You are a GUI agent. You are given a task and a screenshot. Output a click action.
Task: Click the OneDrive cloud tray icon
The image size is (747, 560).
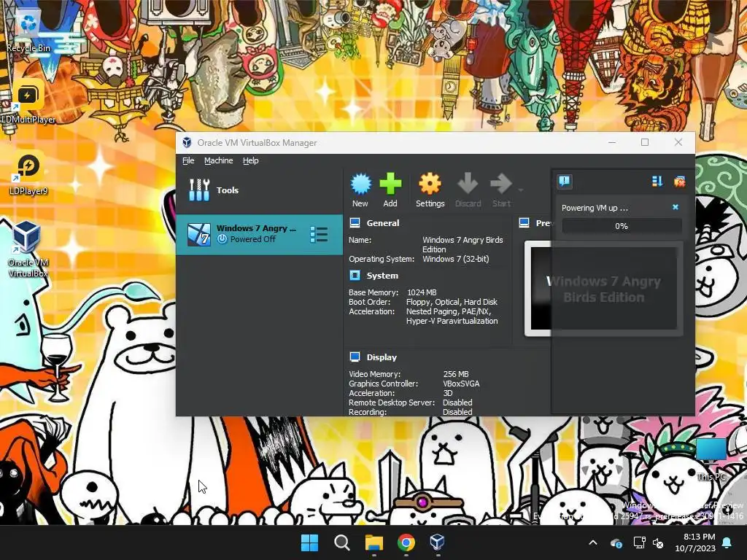click(x=616, y=542)
